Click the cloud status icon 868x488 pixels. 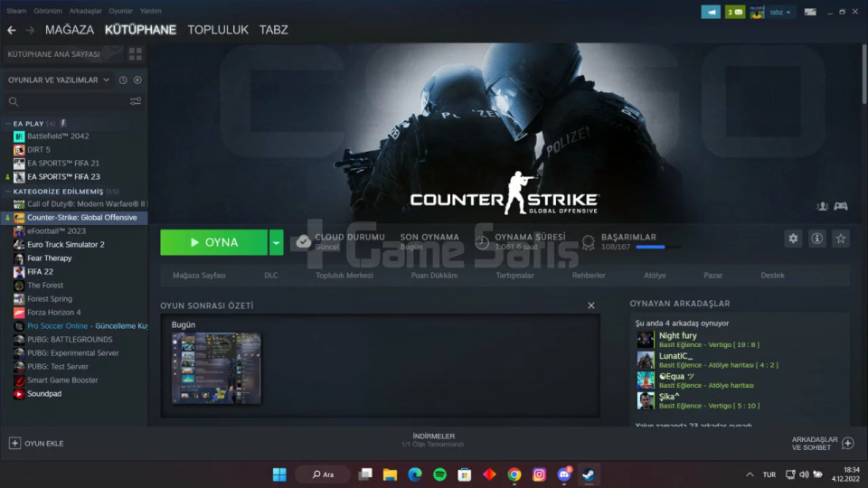tap(304, 241)
